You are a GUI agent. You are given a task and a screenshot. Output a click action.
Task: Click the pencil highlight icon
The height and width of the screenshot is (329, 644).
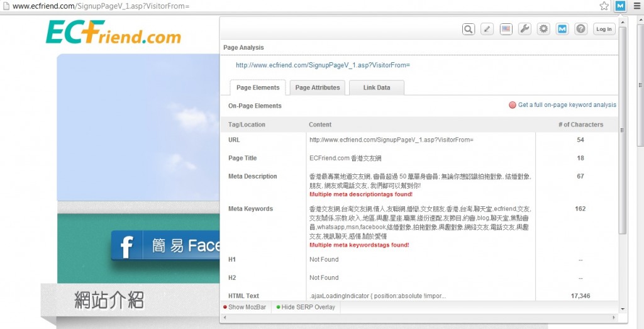487,29
